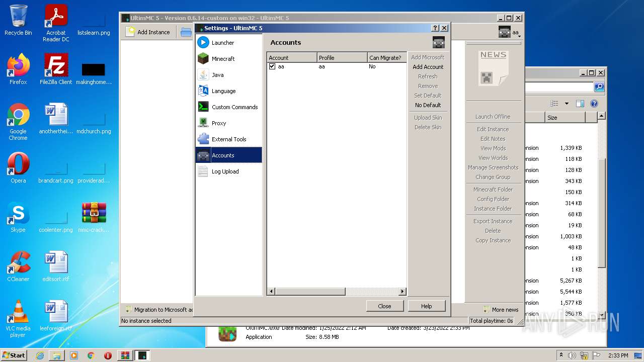This screenshot has height=362, width=644.
Task: Click the Chrome icon in taskbar
Action: pos(91,355)
